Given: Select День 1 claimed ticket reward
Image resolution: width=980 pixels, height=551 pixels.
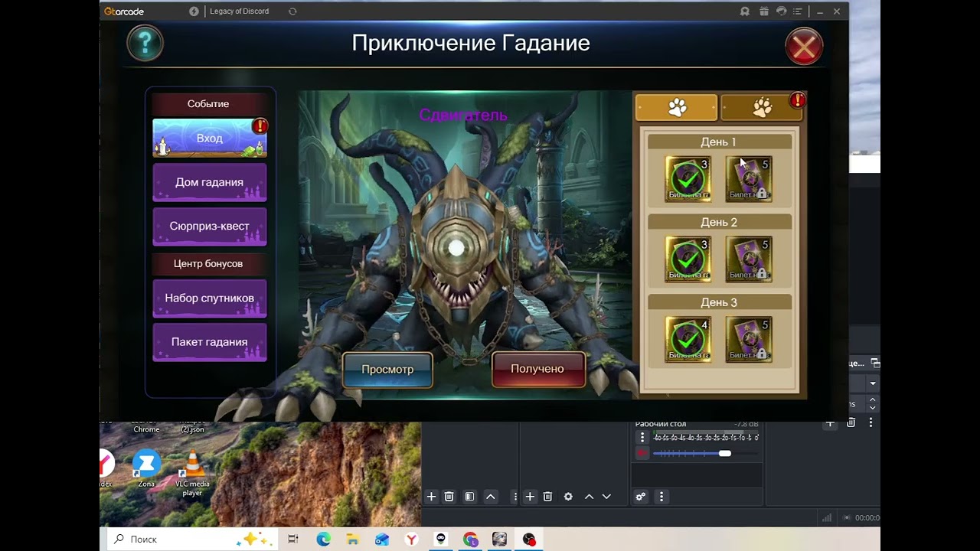Looking at the screenshot, I should tap(688, 178).
